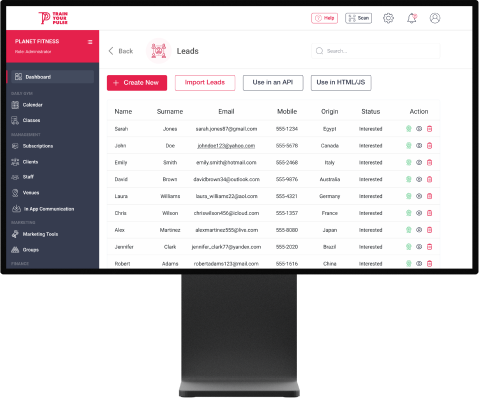View Chris Wilson lead via eye icon
Screen dimensions: 479x398
[x=419, y=213]
